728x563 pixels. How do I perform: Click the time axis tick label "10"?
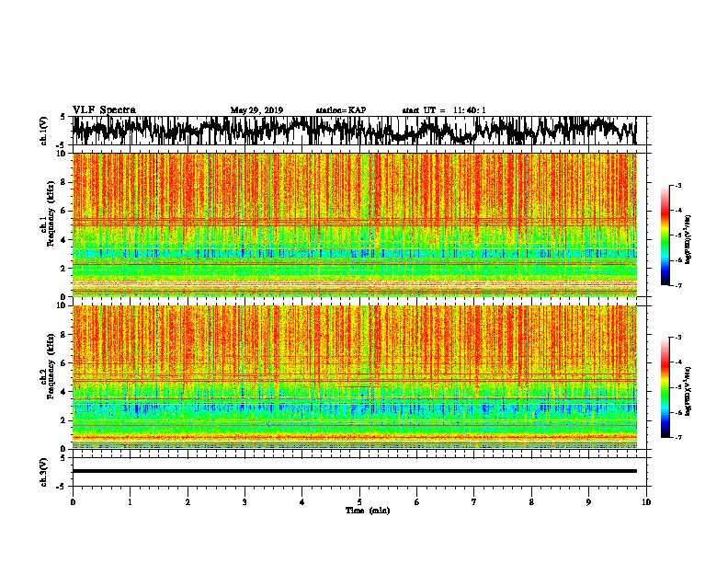[x=646, y=502]
